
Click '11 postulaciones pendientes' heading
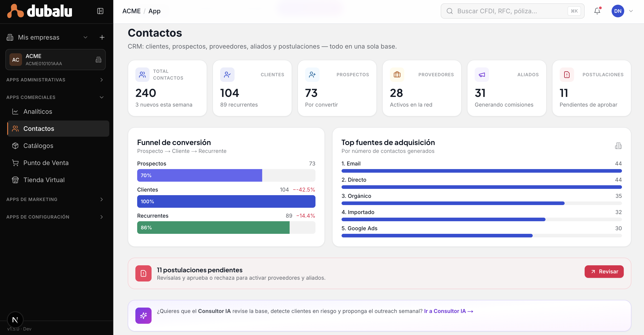click(199, 270)
